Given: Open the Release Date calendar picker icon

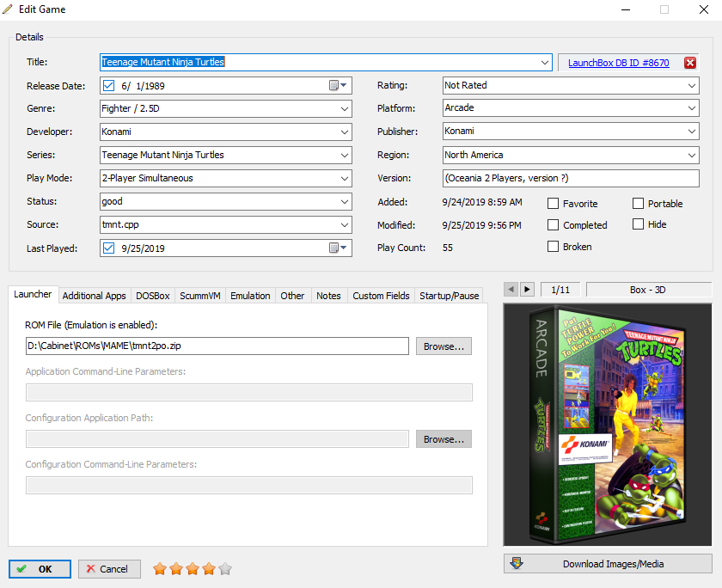Looking at the screenshot, I should [338, 85].
